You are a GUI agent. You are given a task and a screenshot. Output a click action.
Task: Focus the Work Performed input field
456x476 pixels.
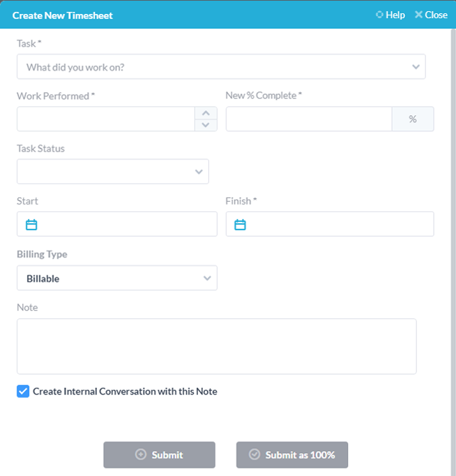(106, 119)
